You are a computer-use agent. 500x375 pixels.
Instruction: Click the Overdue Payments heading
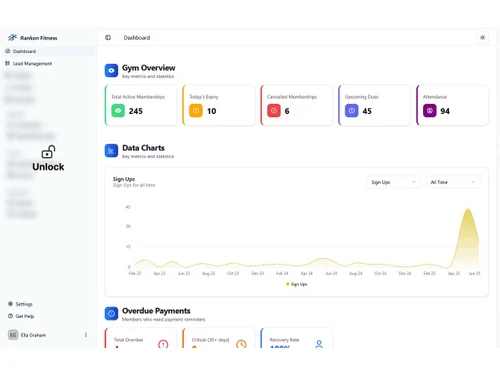coord(156,311)
